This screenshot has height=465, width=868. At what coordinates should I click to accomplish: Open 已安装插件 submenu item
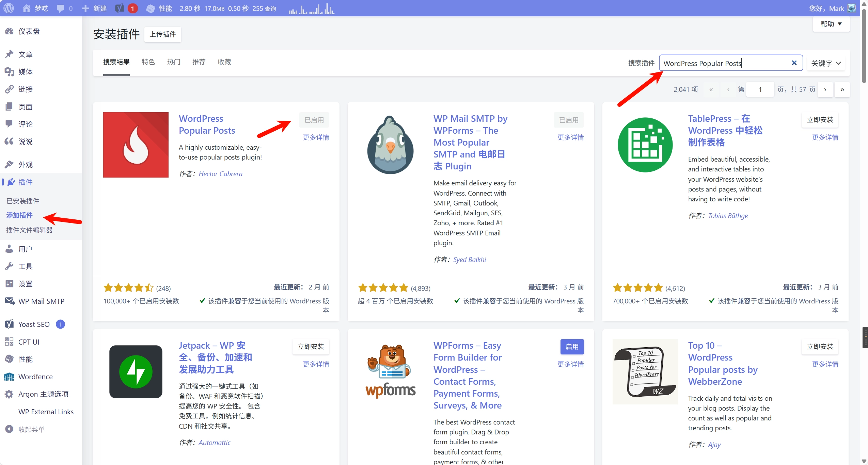(23, 201)
